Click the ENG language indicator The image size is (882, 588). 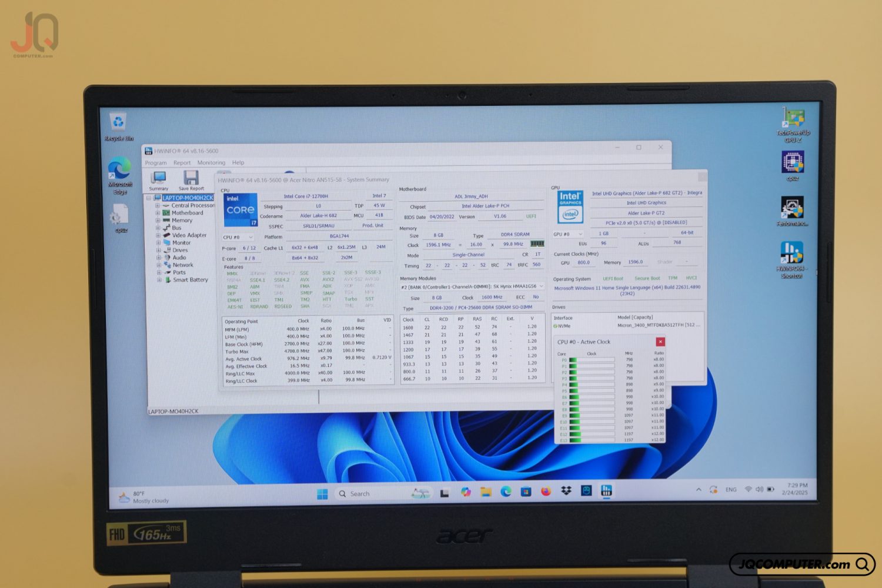[731, 489]
